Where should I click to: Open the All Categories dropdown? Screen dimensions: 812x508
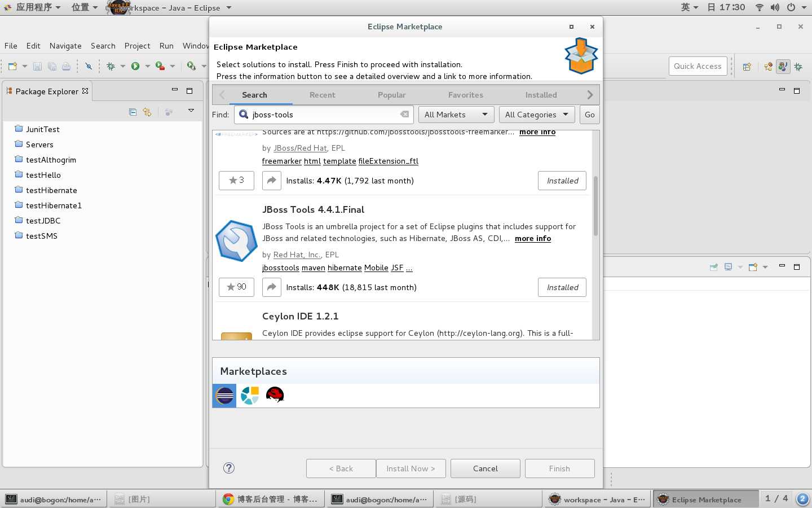pyautogui.click(x=537, y=115)
